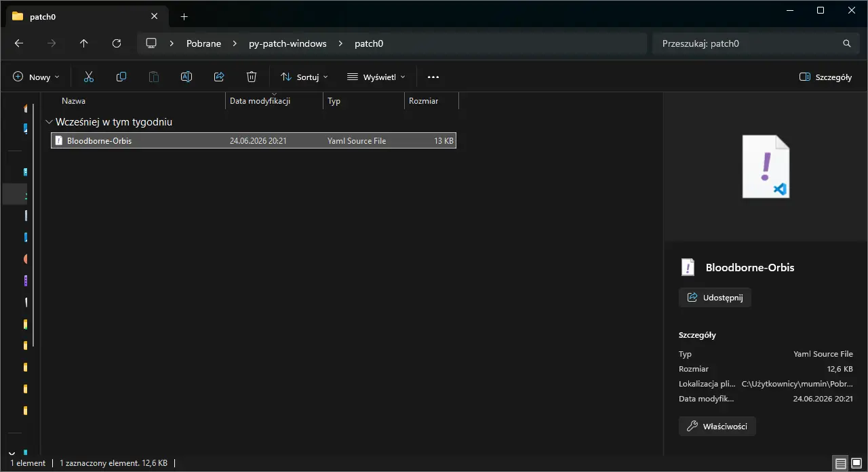868x472 pixels.
Task: Share the file from the toolbar
Action: pyautogui.click(x=219, y=77)
